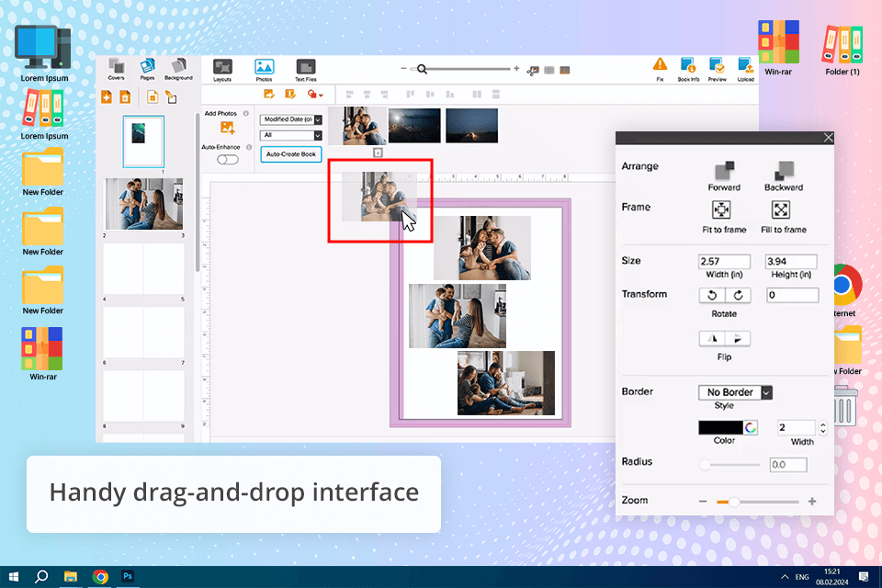Image resolution: width=882 pixels, height=588 pixels.
Task: Click the add page icon with plus
Action: 107,96
